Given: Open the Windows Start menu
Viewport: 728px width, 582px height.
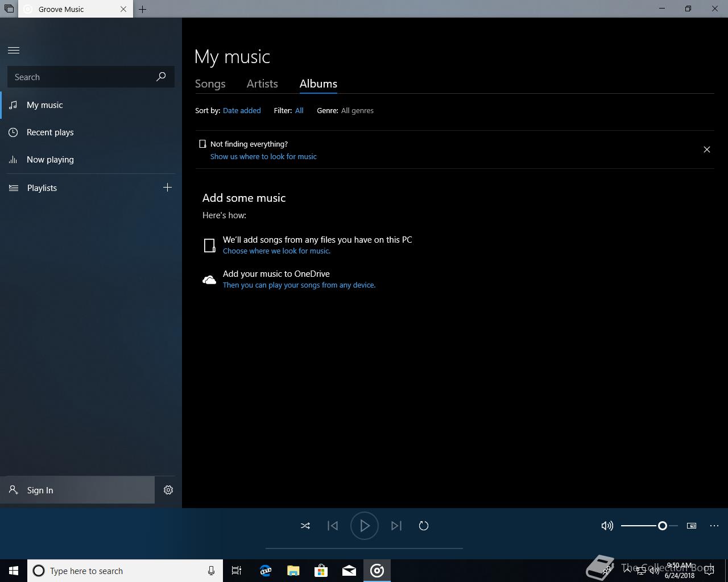Looking at the screenshot, I should 14,571.
